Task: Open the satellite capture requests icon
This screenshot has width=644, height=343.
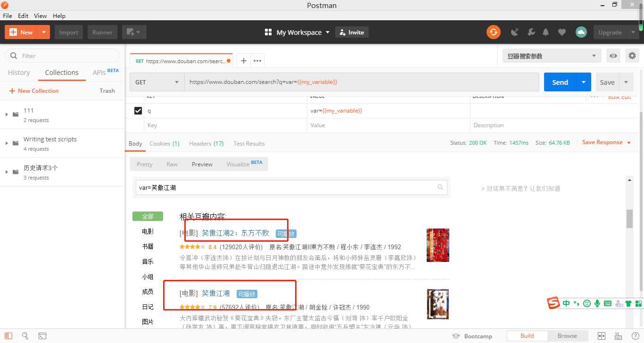Action: pos(515,33)
